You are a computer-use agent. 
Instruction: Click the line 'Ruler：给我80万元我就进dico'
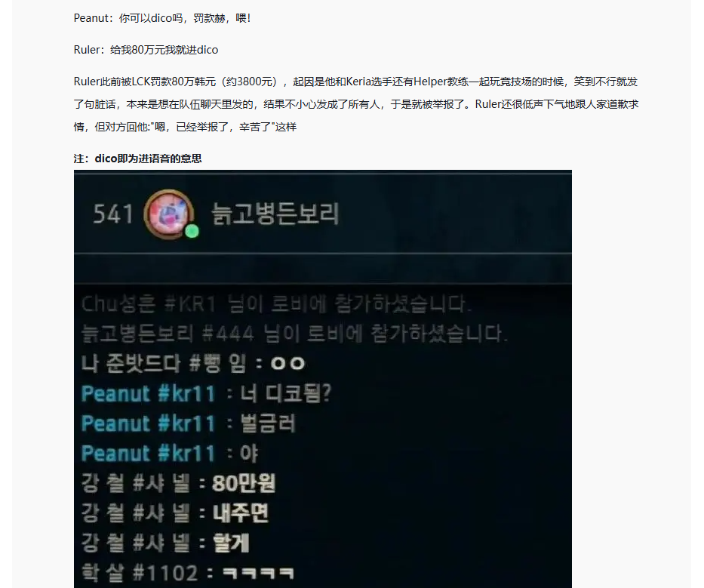(x=146, y=50)
